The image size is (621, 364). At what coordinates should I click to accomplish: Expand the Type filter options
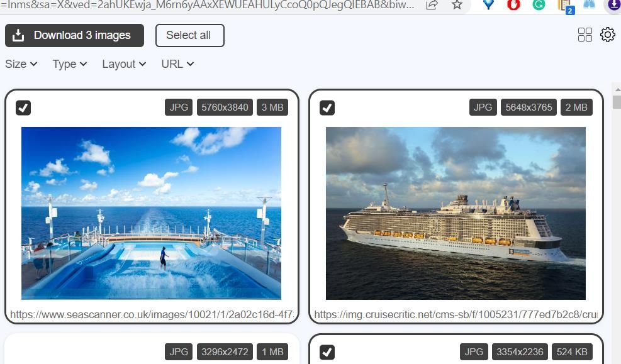point(69,63)
